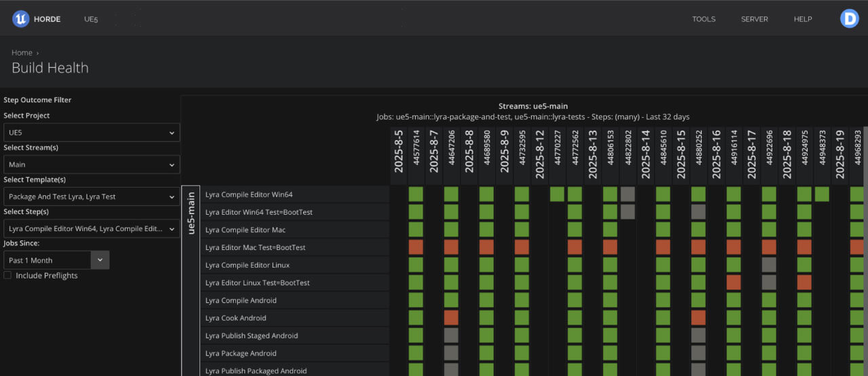Expand the Select Step(s) dropdown
The image size is (868, 376).
tap(92, 229)
